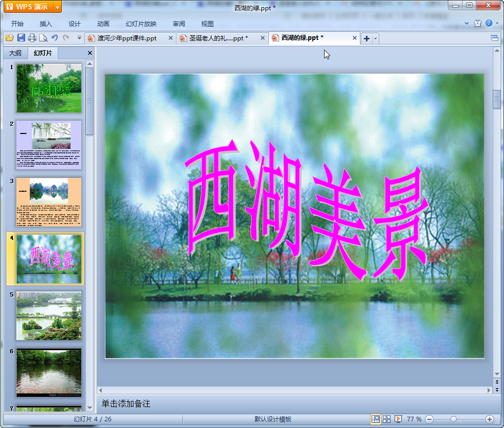Close the 西湖的绿.ppt tab

pyautogui.click(x=355, y=38)
